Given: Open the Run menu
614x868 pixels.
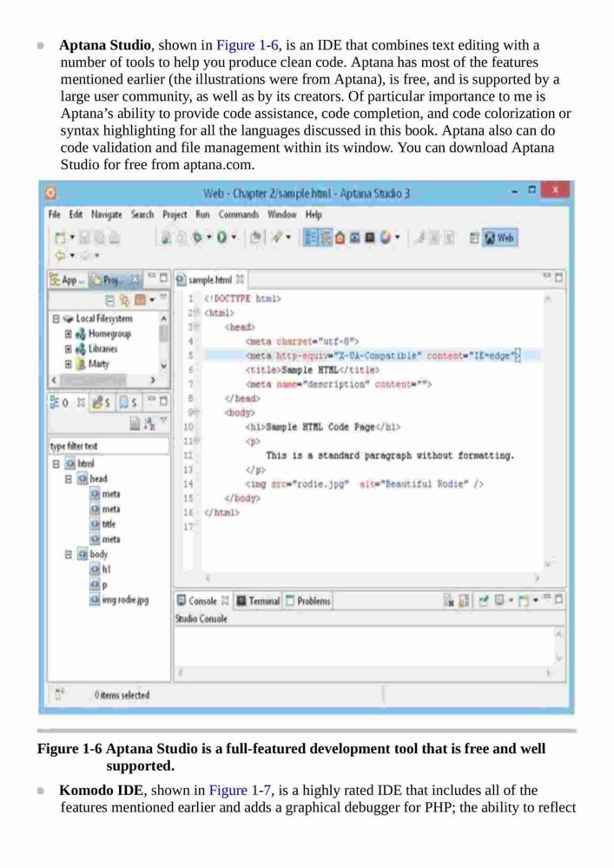Looking at the screenshot, I should [x=202, y=214].
